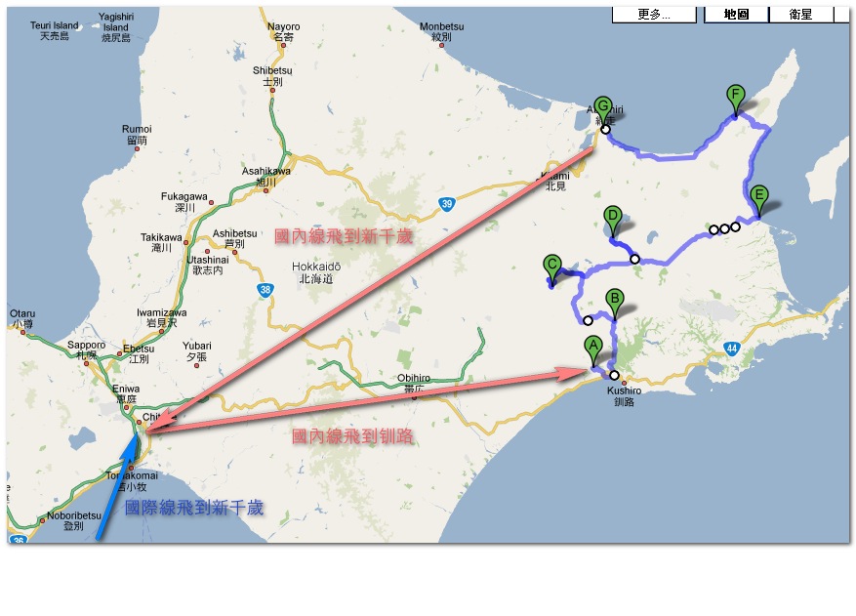
Task: Select green map marker B
Action: (615, 303)
